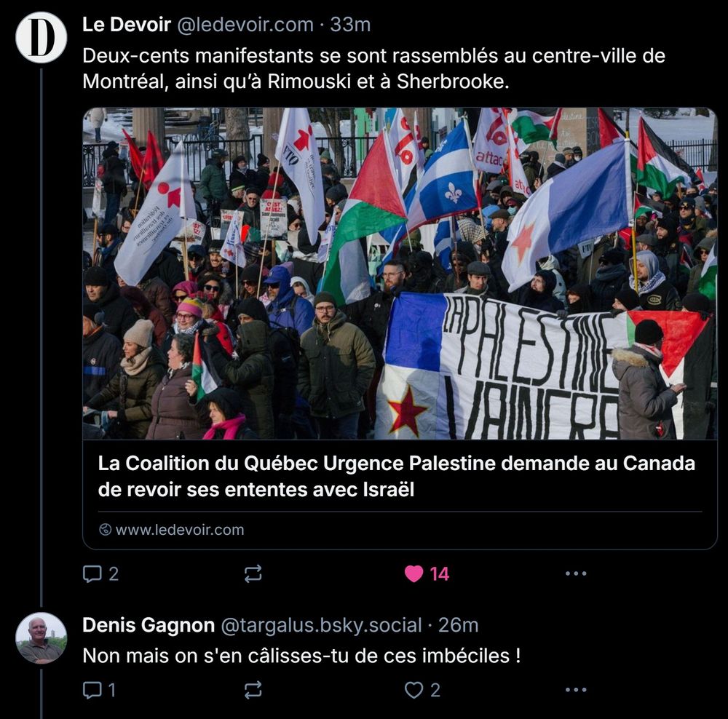
Task: Click the @targalus.bsky.social handle
Action: (x=321, y=625)
